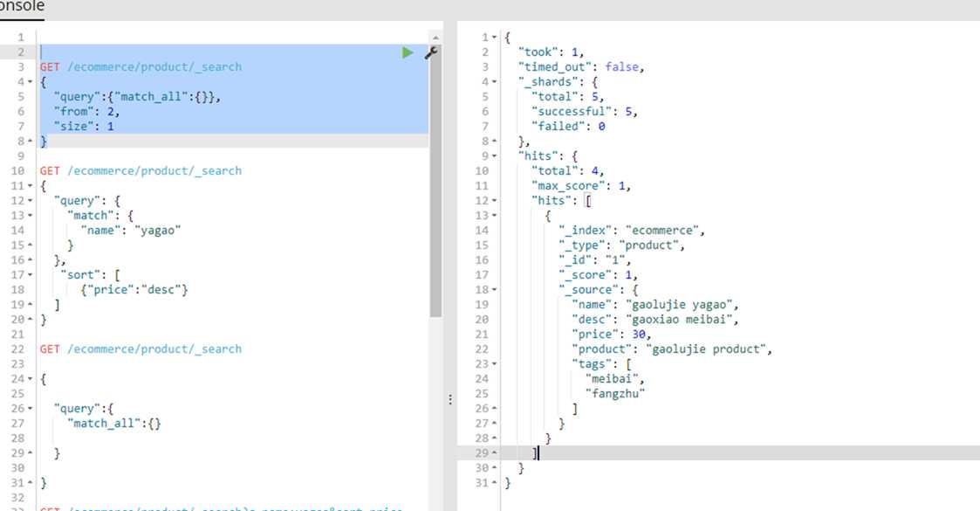Image resolution: width=980 pixels, height=511 pixels.
Task: Click "_id": "1" in response
Action: pos(594,260)
